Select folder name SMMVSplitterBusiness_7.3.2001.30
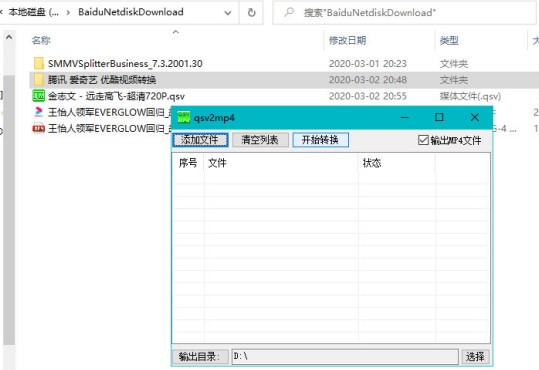539x370 pixels. pos(125,64)
